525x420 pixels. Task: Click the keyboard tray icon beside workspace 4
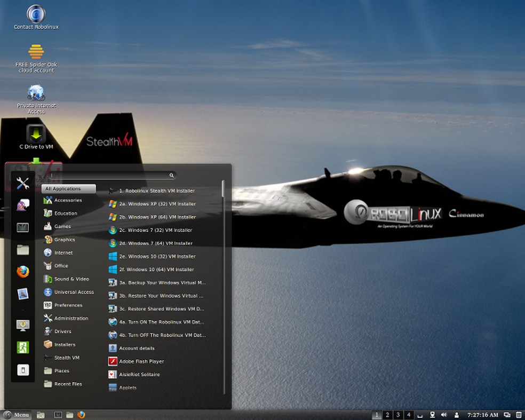pos(420,416)
